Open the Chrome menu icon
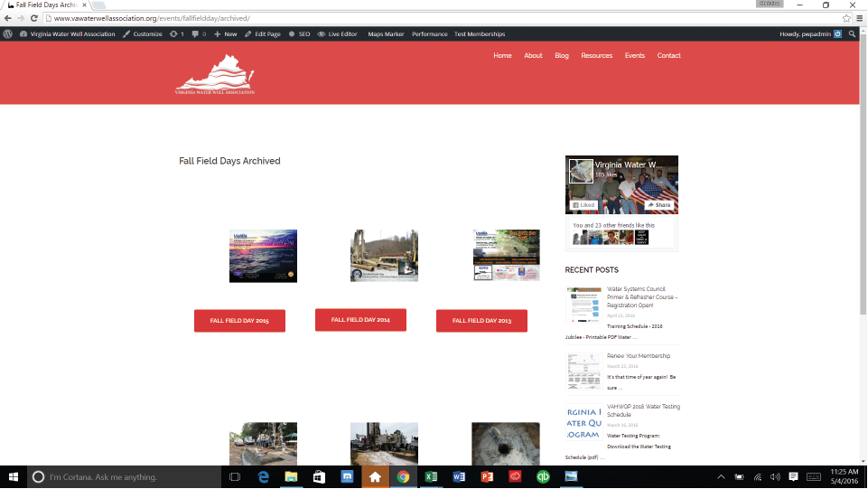Screen dimensions: 868x489 point(860,18)
